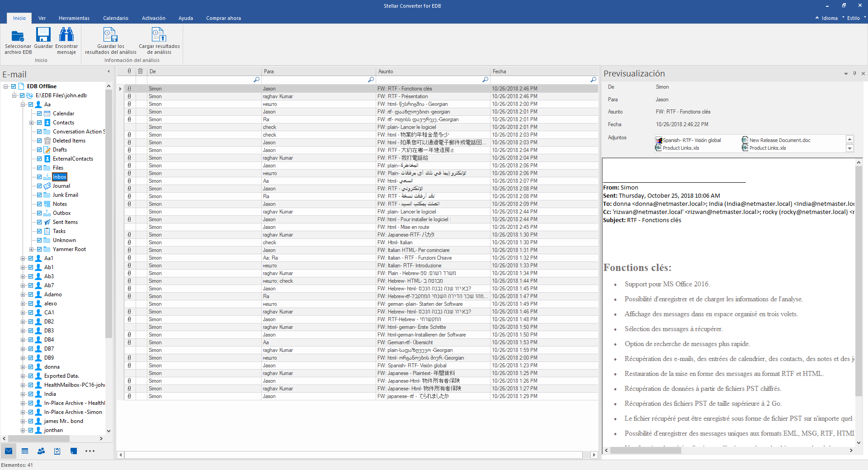Toggle the Deleted Items checkbox

(39, 141)
